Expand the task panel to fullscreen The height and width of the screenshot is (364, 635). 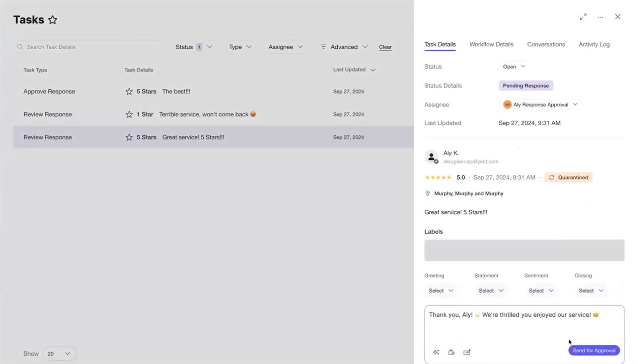[583, 17]
